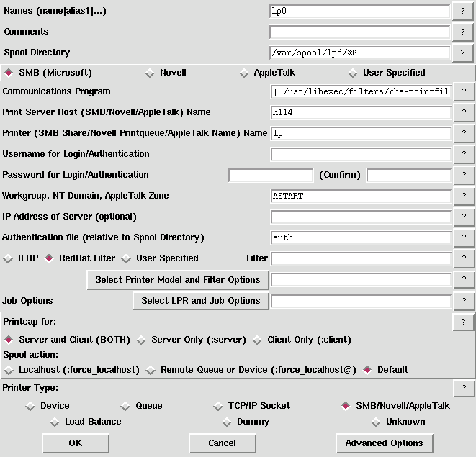The image size is (476, 457).
Task: Select the Novell protocol radio button
Action: (151, 73)
